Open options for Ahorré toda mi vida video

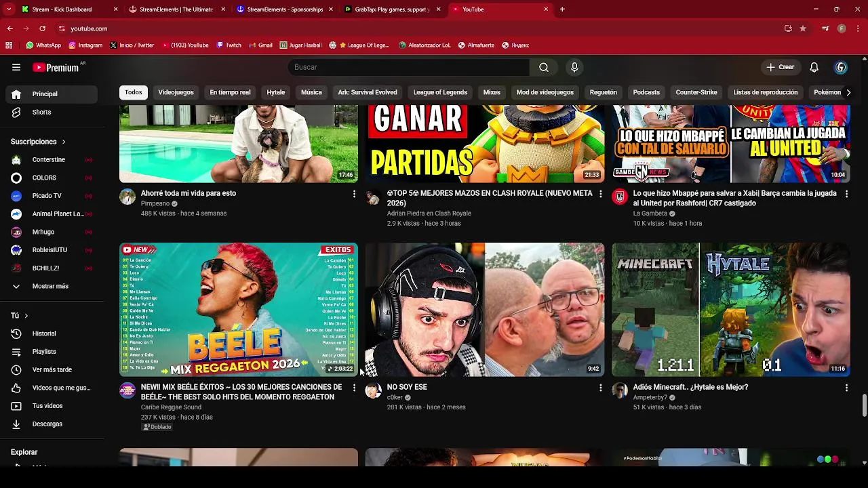click(x=353, y=194)
